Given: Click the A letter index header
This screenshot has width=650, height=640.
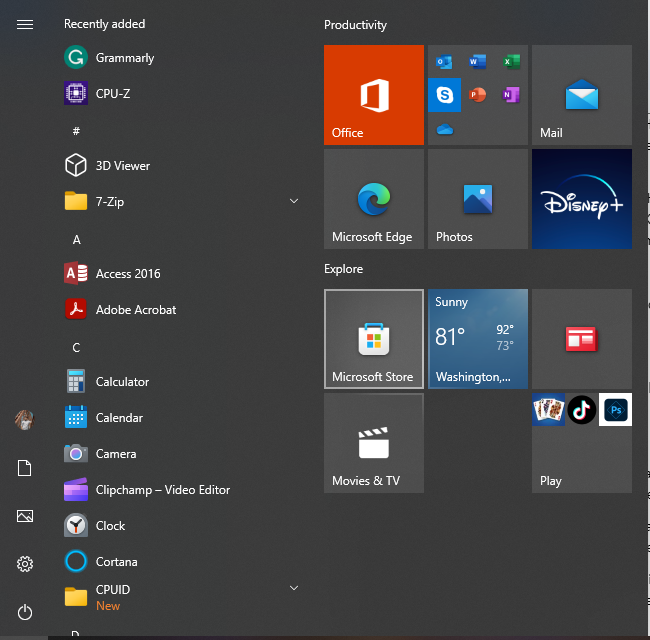Looking at the screenshot, I should tap(77, 240).
